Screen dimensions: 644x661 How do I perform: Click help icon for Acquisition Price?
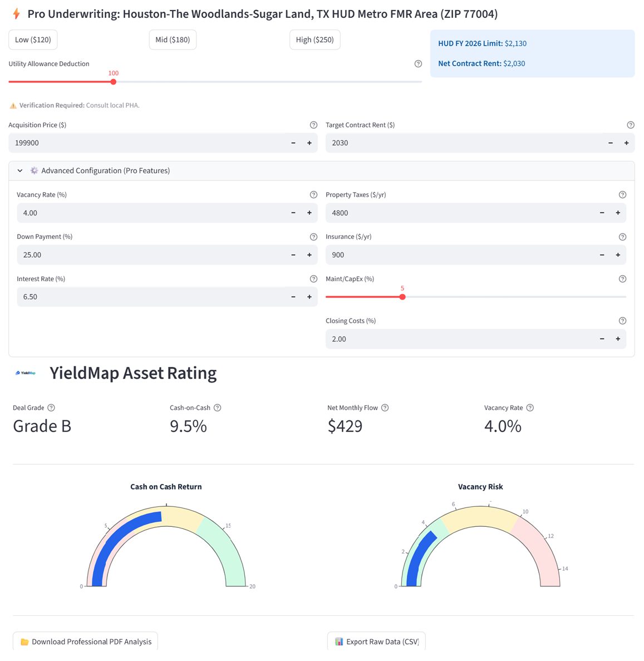click(313, 125)
